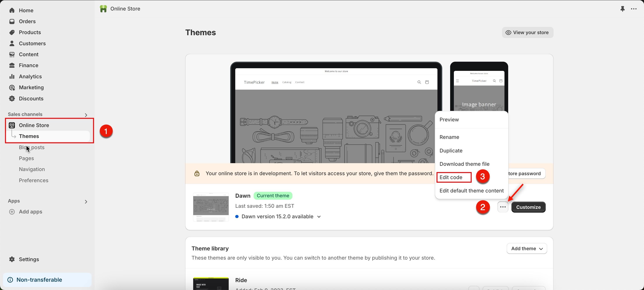644x290 pixels.
Task: Expand Dawn version 15.2.0 available chevron
Action: tap(319, 217)
